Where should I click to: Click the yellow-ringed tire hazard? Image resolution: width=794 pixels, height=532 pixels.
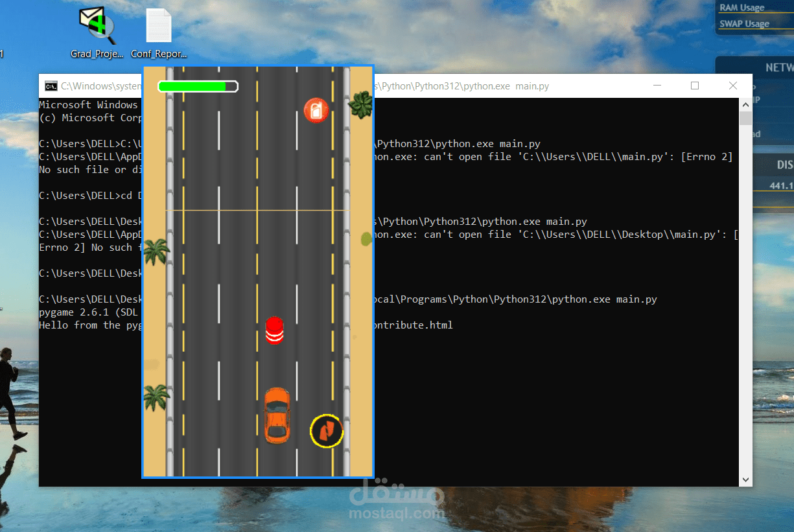click(x=327, y=430)
